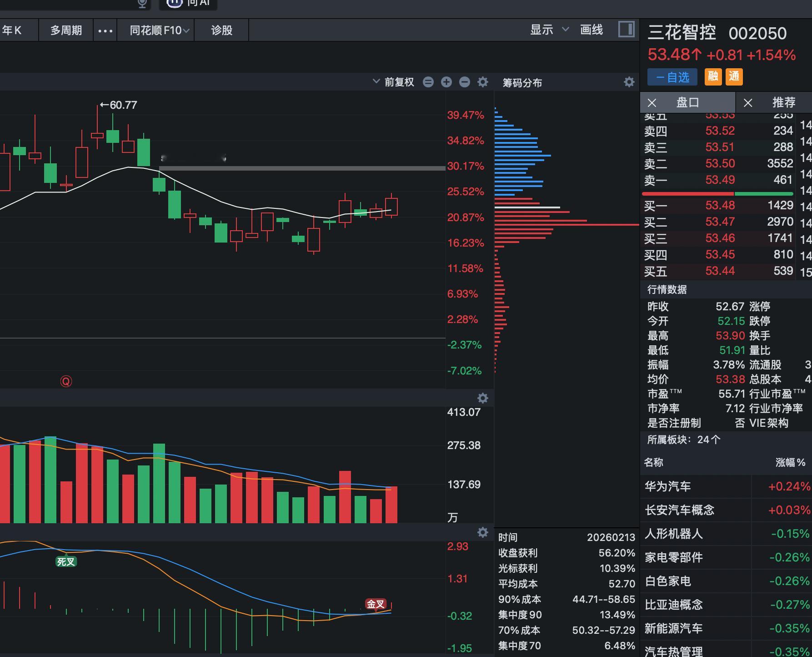
Task: Click the 诊股 button
Action: 221,30
